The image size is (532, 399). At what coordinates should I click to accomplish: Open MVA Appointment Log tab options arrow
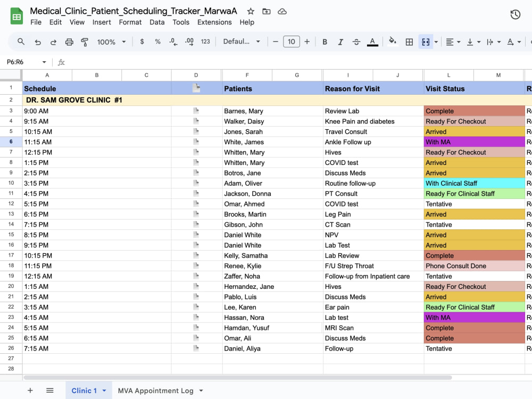coord(201,391)
